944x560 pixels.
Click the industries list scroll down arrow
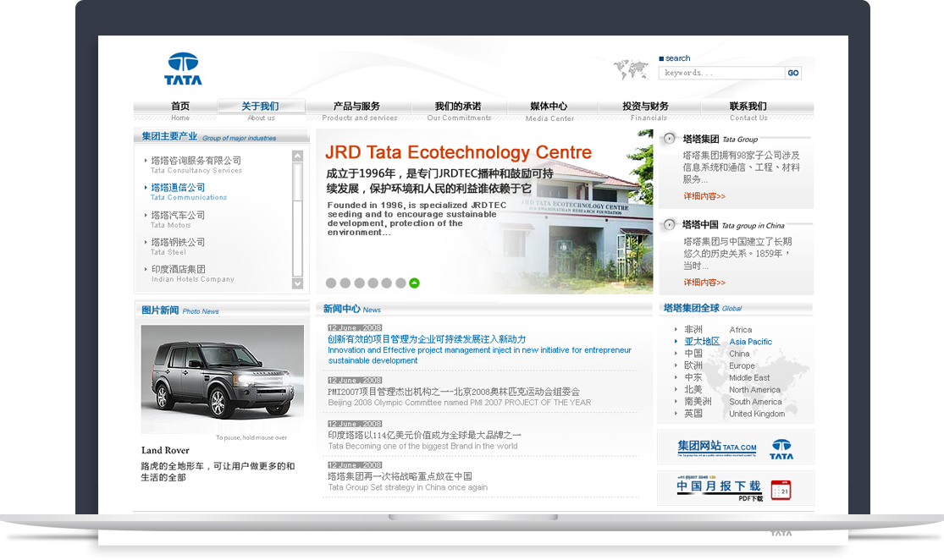click(297, 283)
